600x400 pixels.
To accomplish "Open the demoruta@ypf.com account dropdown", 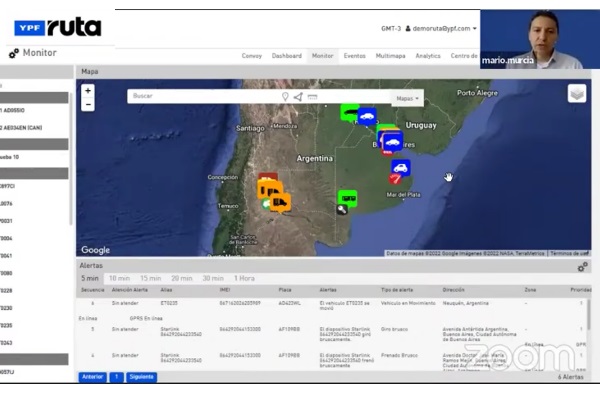I will click(444, 28).
